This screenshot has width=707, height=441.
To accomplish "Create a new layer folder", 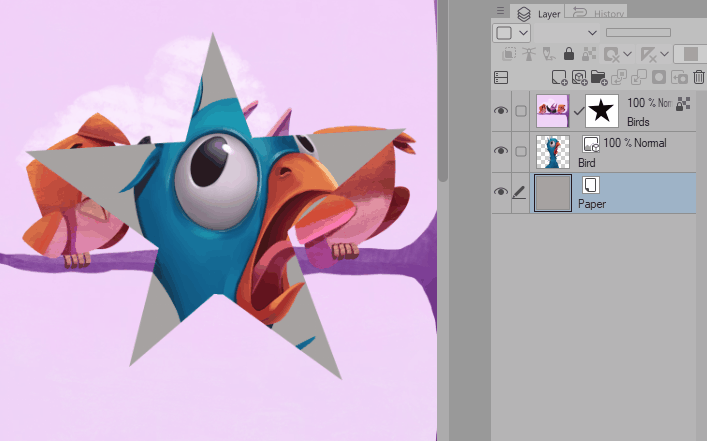I will coord(598,77).
